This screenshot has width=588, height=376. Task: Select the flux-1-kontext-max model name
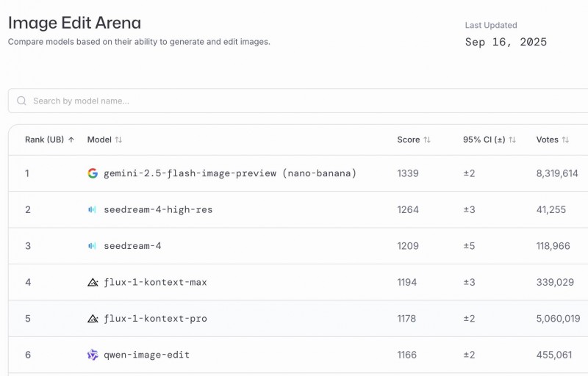point(155,282)
